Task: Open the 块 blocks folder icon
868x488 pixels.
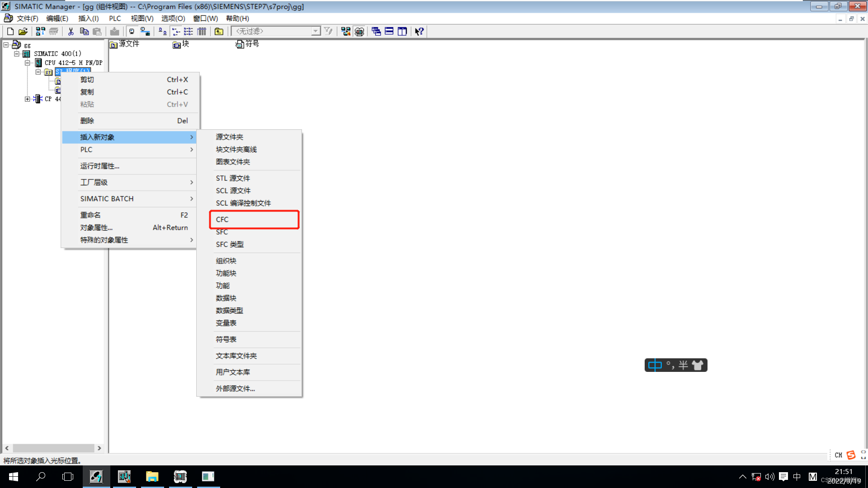Action: [x=177, y=44]
